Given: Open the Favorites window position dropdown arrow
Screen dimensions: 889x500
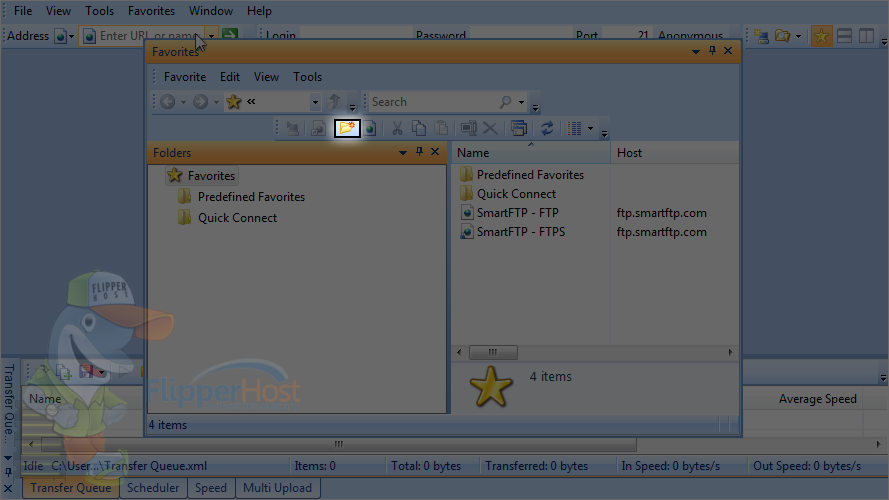Looking at the screenshot, I should (696, 52).
